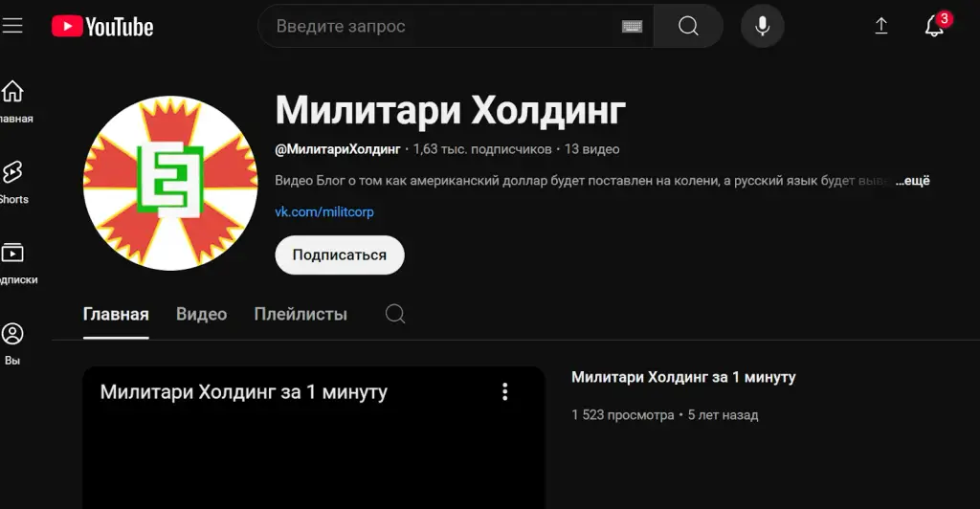Open video player three-dot menu
The image size is (980, 509).
coord(505,391)
